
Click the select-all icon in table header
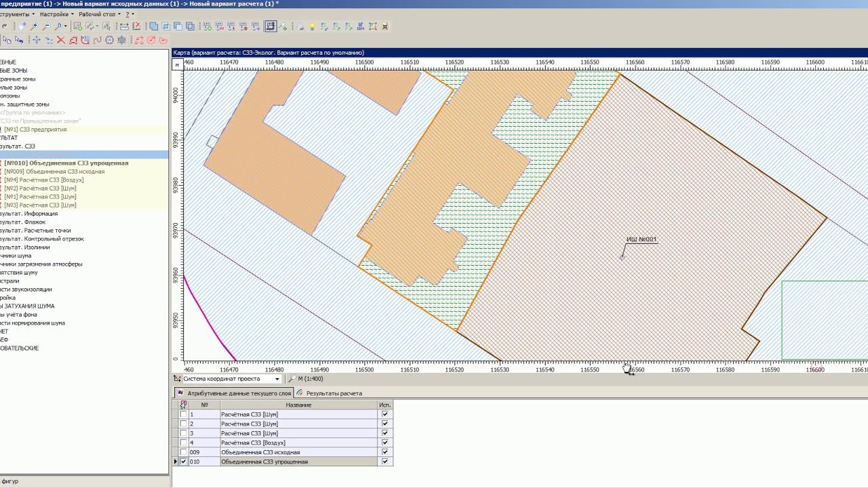pos(183,405)
